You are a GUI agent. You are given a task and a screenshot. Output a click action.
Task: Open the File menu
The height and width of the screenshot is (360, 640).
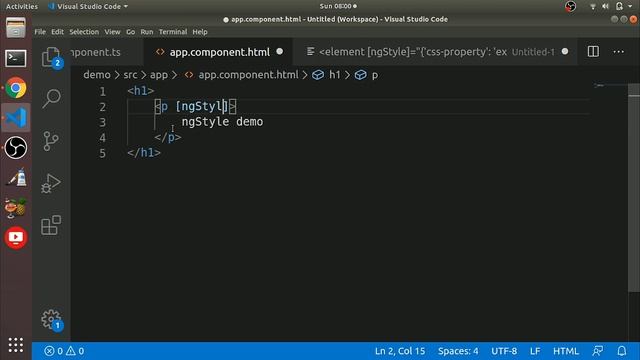pyautogui.click(x=40, y=32)
